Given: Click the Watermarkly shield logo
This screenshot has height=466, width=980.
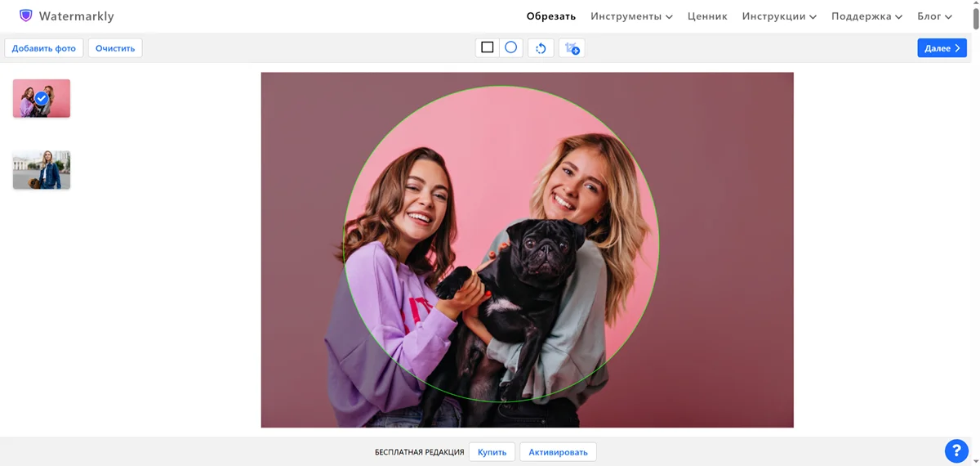Looking at the screenshot, I should pos(26,16).
